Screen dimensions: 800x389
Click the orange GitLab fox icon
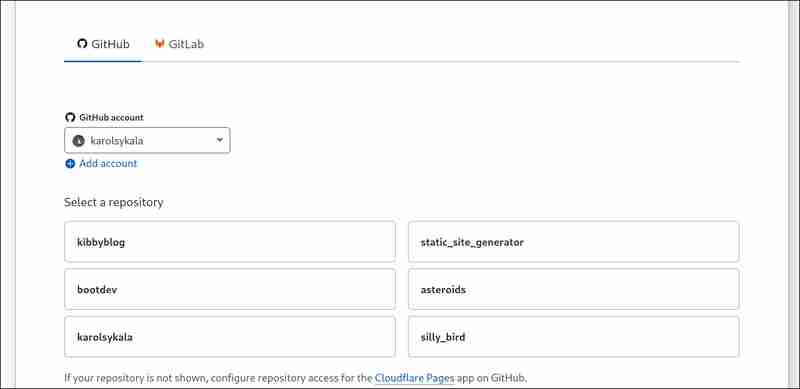pyautogui.click(x=159, y=43)
